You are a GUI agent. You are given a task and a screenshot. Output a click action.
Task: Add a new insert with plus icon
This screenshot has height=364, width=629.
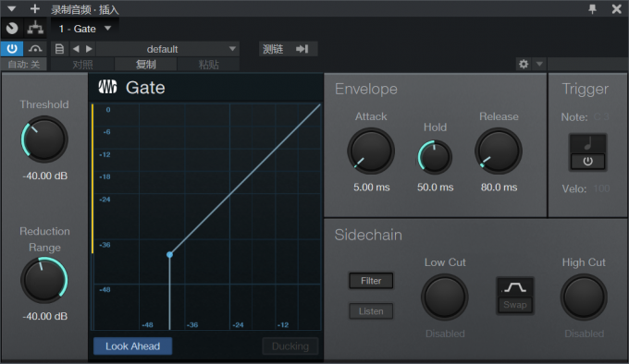[x=35, y=8]
